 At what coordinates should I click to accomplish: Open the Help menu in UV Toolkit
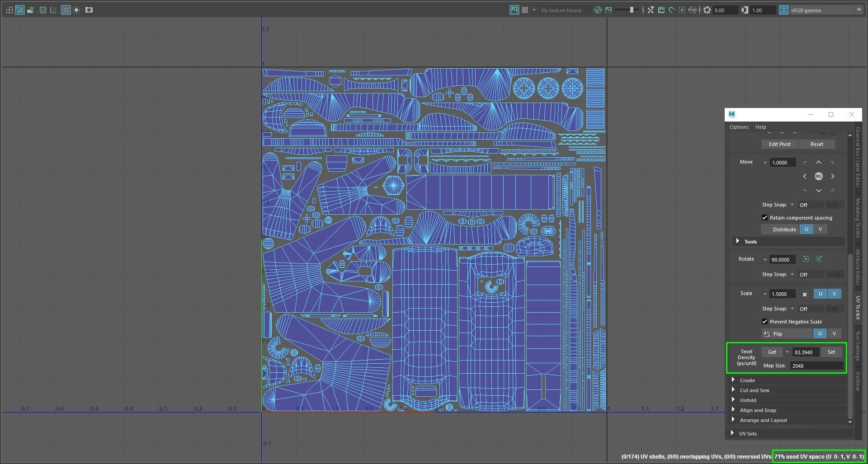click(761, 127)
